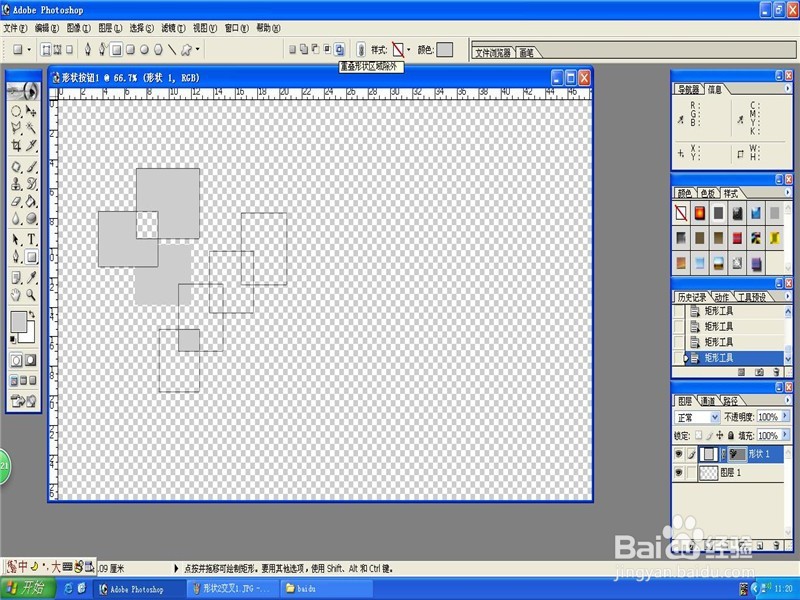Open 填充 fill slider arrow
The image size is (800, 600).
pyautogui.click(x=785, y=435)
